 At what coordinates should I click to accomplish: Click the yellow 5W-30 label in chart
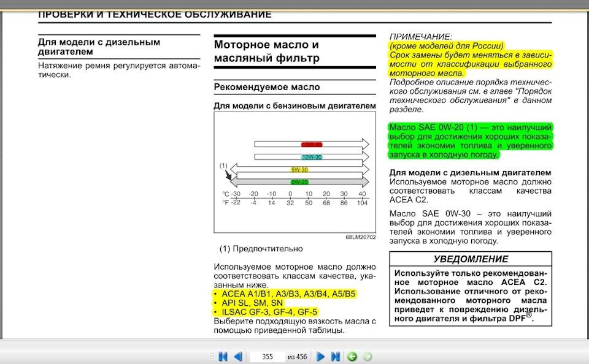[x=299, y=170]
